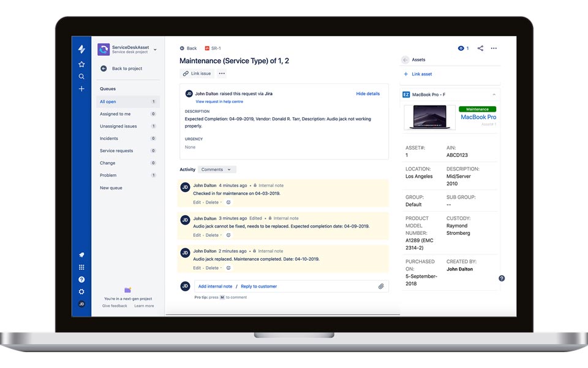The image size is (588, 368).
Task: Add an emoji reaction to the first internal note
Action: point(227,202)
